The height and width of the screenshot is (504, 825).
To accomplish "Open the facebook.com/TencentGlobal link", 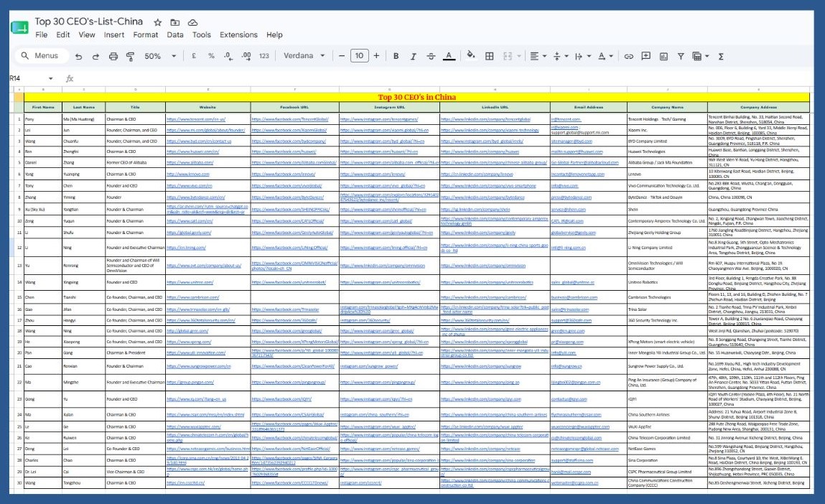I will pyautogui.click(x=290, y=119).
